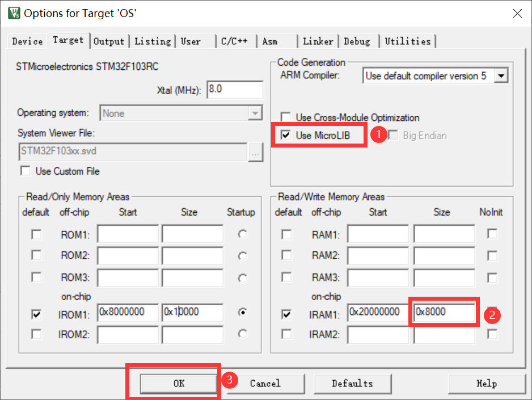
Task: Check the RAM1 default checkbox
Action: (286, 234)
